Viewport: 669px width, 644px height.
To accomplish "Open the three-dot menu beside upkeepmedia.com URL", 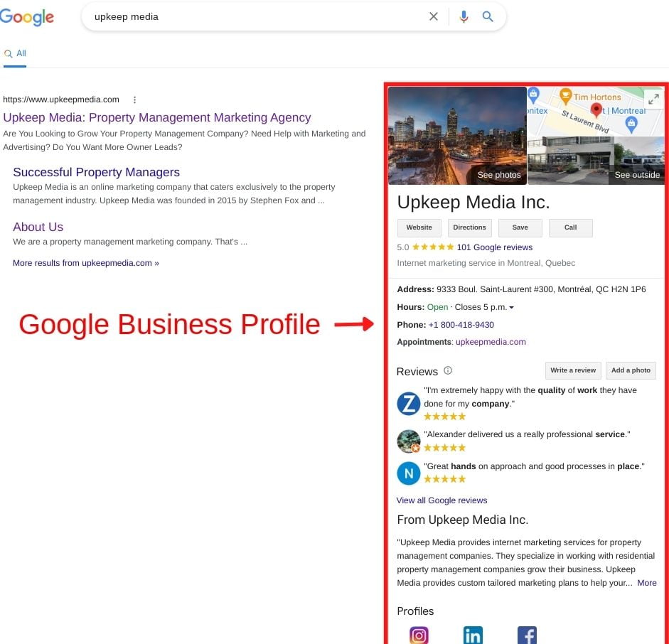I will point(134,100).
